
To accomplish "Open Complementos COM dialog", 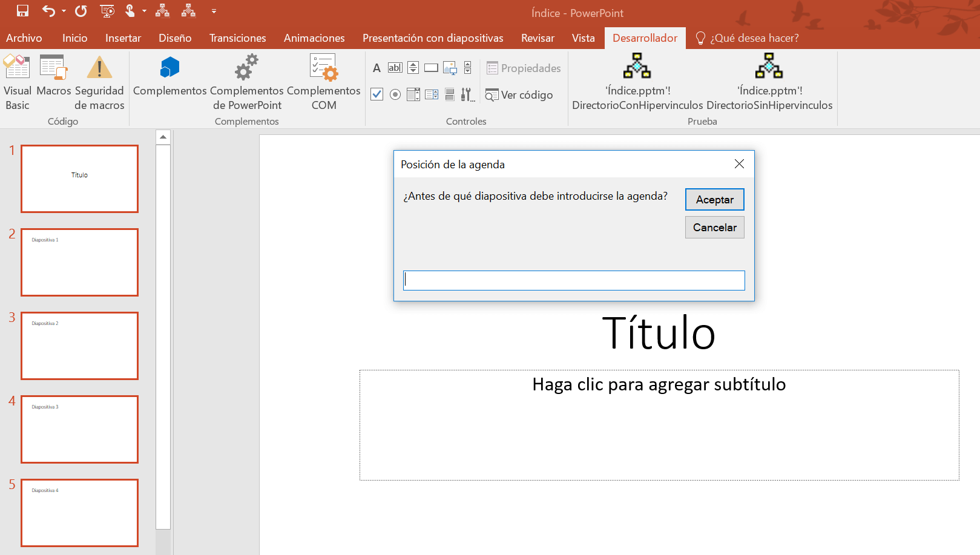I will pyautogui.click(x=324, y=82).
